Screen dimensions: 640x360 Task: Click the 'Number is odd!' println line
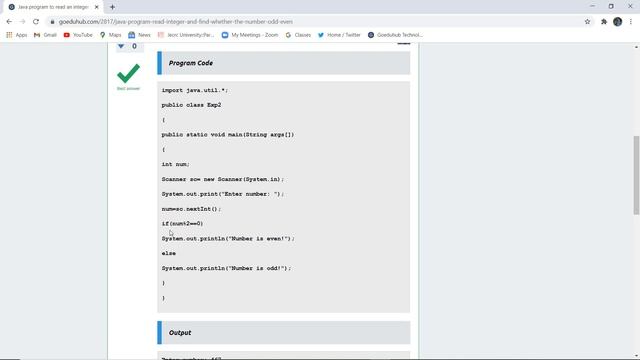pyautogui.click(x=227, y=268)
